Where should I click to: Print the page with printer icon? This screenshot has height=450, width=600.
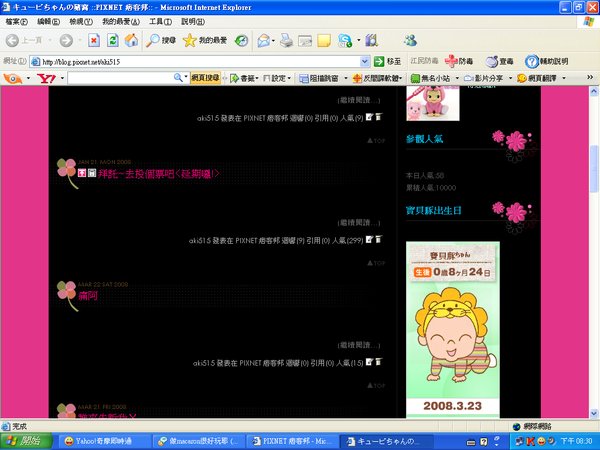pyautogui.click(x=286, y=41)
